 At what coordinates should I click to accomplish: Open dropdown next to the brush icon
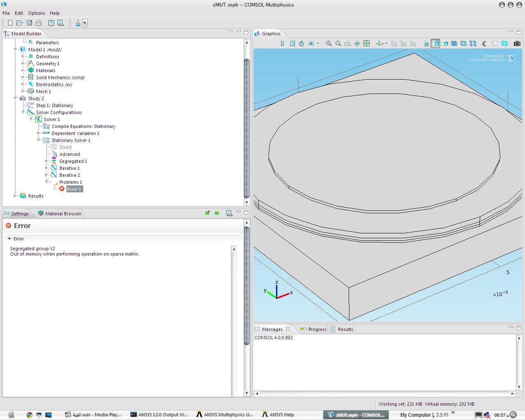tap(85, 23)
